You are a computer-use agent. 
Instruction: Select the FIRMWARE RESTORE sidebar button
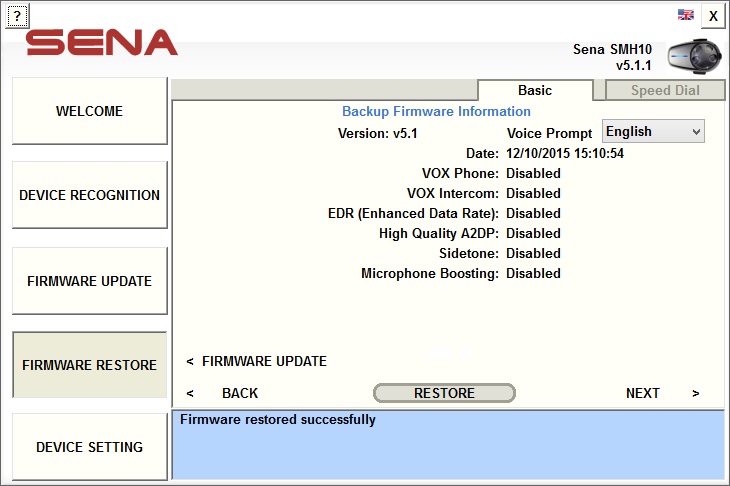pyautogui.click(x=89, y=365)
